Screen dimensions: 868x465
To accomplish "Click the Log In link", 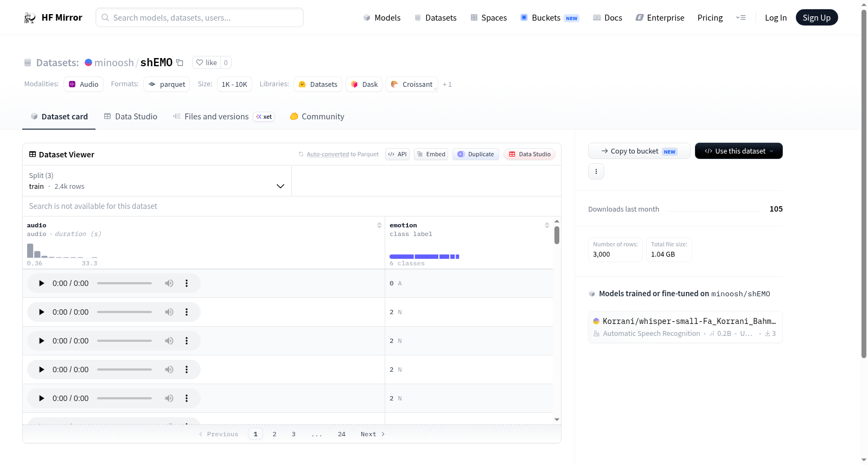I will pos(776,18).
